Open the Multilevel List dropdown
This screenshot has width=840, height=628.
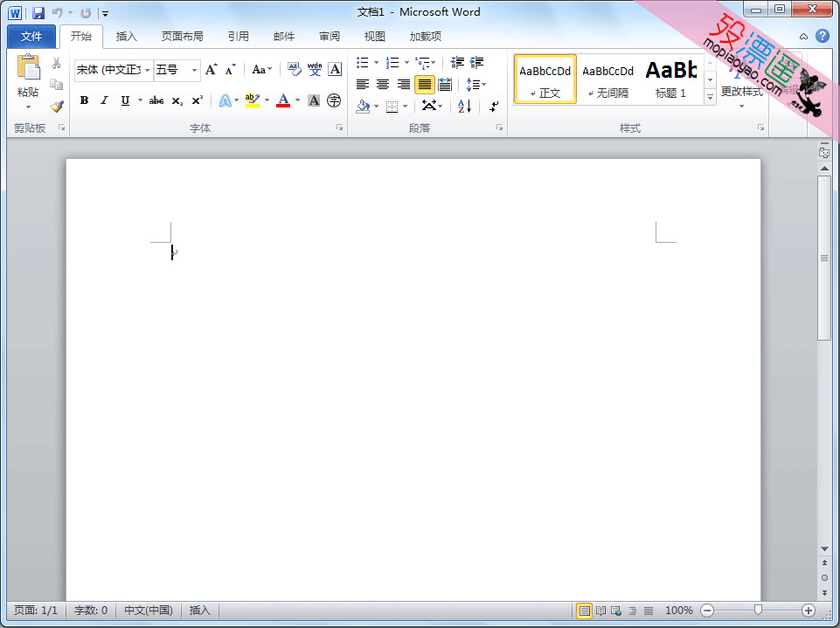click(426, 63)
